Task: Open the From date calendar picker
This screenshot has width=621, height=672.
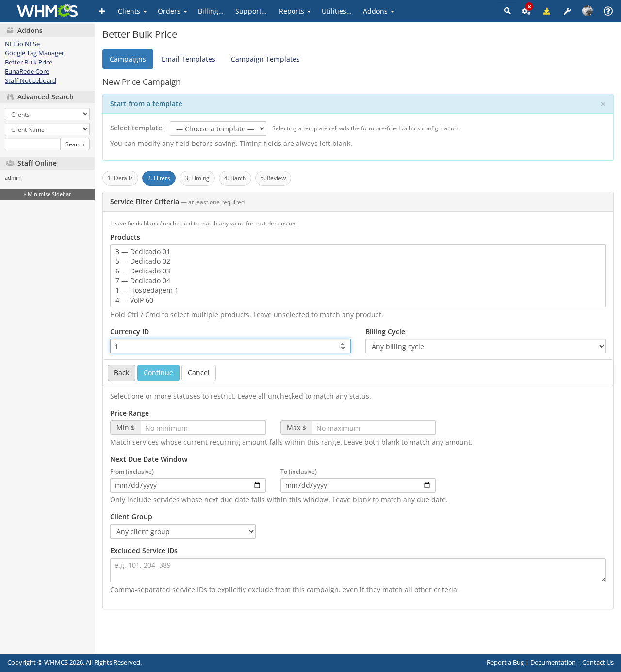Action: 258,485
